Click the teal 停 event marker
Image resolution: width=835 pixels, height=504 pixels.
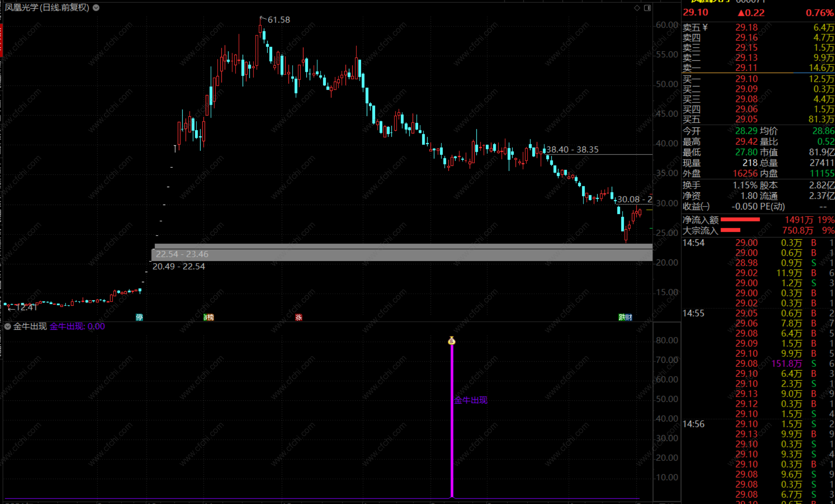[x=139, y=317]
